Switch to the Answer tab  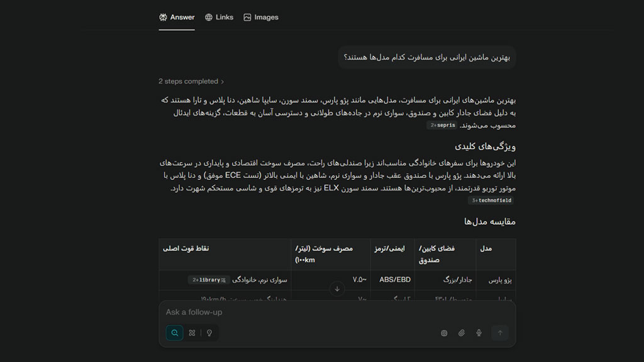(177, 17)
